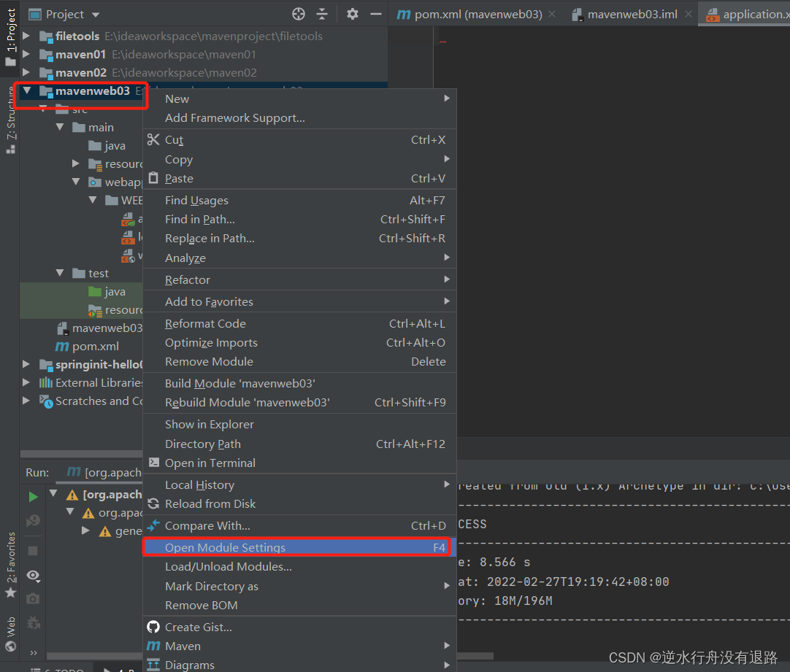Open the Mark Directory as submenu
790x672 pixels.
click(x=300, y=586)
